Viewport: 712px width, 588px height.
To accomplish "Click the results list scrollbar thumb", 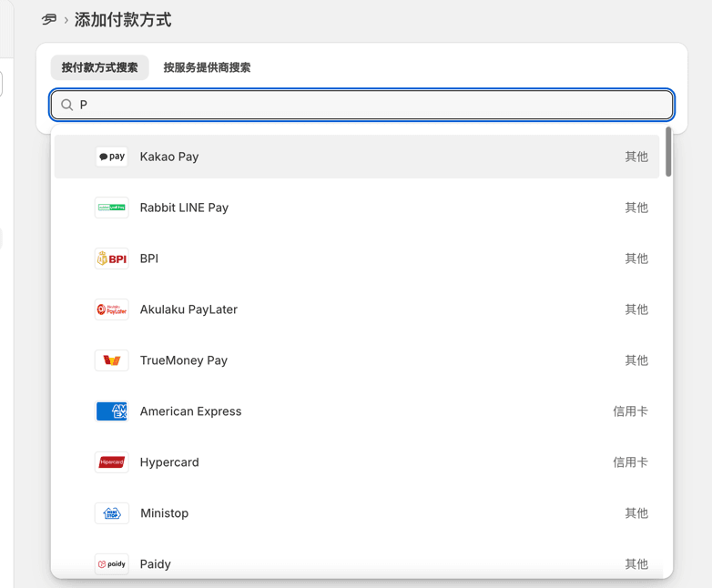I will [x=668, y=152].
